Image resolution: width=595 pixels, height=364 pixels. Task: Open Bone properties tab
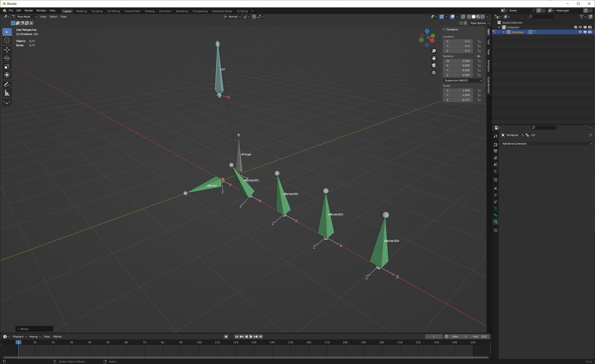[x=496, y=215]
